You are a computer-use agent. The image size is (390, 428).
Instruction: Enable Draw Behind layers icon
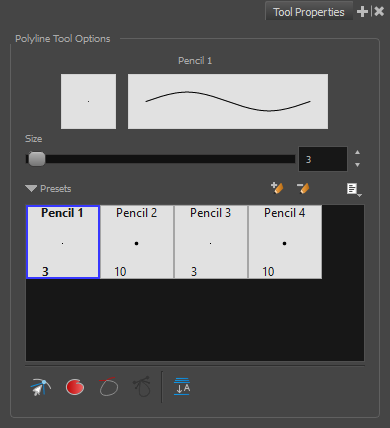point(182,387)
